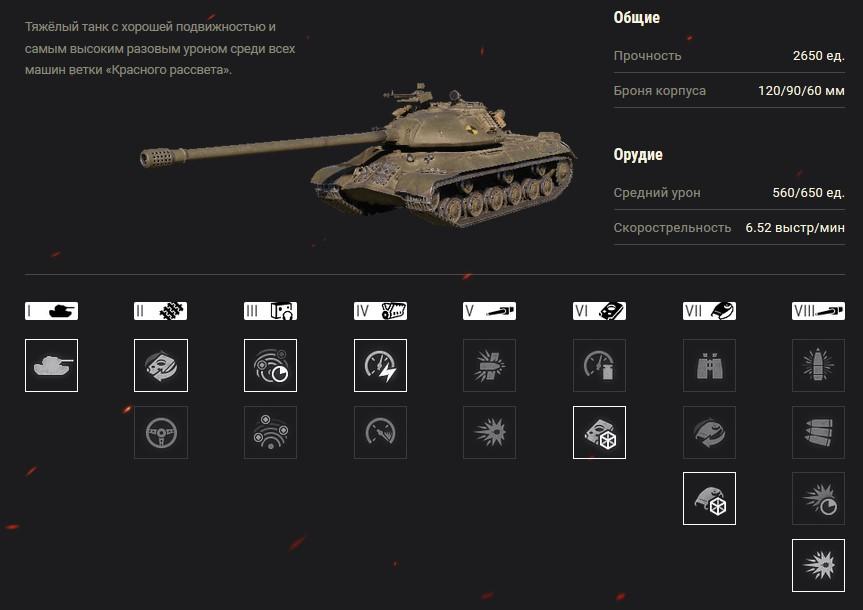Choose the gauge with weight upgrade in column VI

[599, 366]
